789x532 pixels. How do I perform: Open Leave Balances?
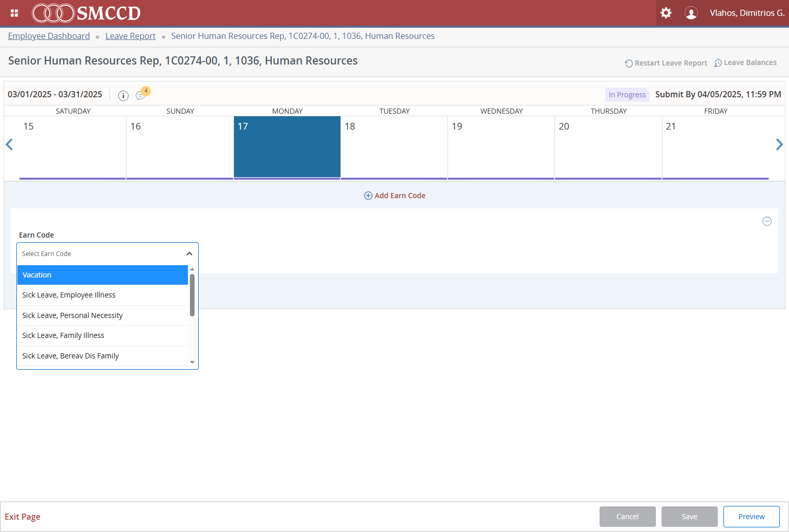coord(745,62)
